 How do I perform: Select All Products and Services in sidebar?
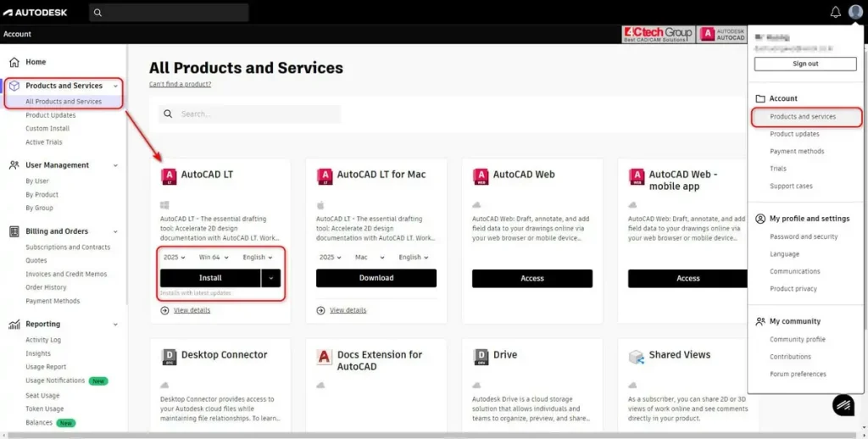coord(64,102)
